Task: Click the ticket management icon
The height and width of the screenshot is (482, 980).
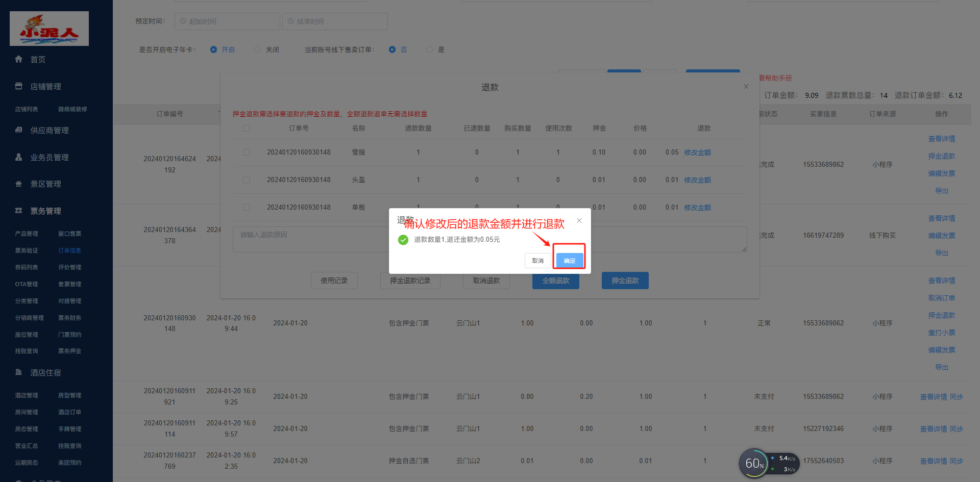Action: tap(19, 211)
